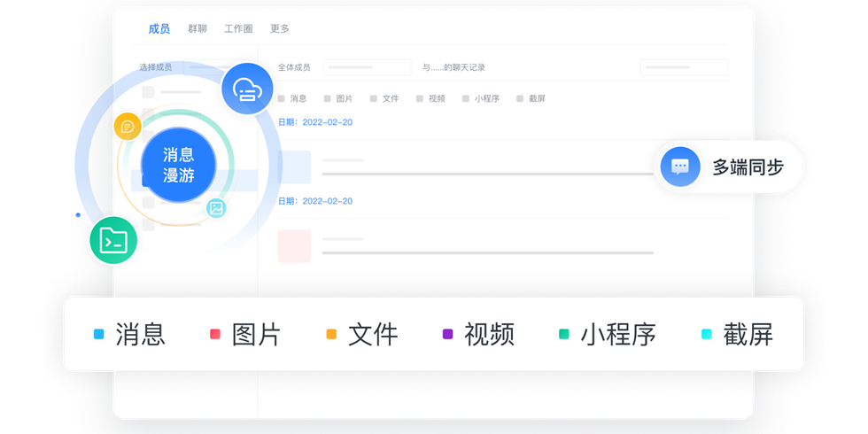Screen dimensions: 868x434
Task: Open the 工作圈 tab
Action: (x=238, y=29)
